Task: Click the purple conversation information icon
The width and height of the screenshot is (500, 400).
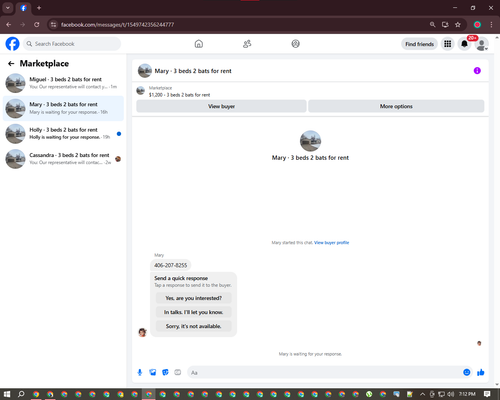Action: tap(477, 71)
